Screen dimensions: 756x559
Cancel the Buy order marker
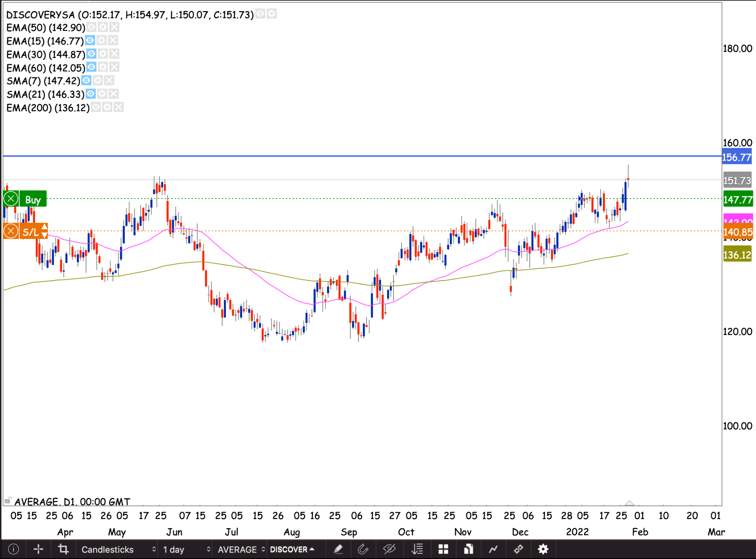coord(11,199)
